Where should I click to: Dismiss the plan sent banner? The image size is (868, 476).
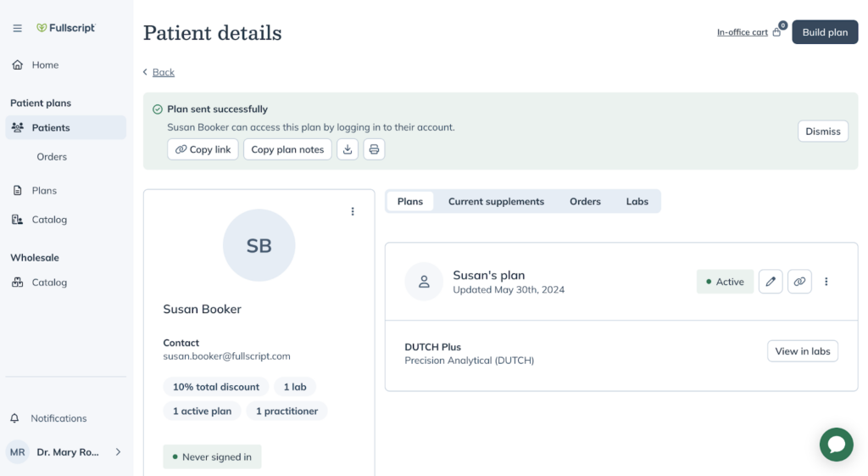[x=822, y=132]
